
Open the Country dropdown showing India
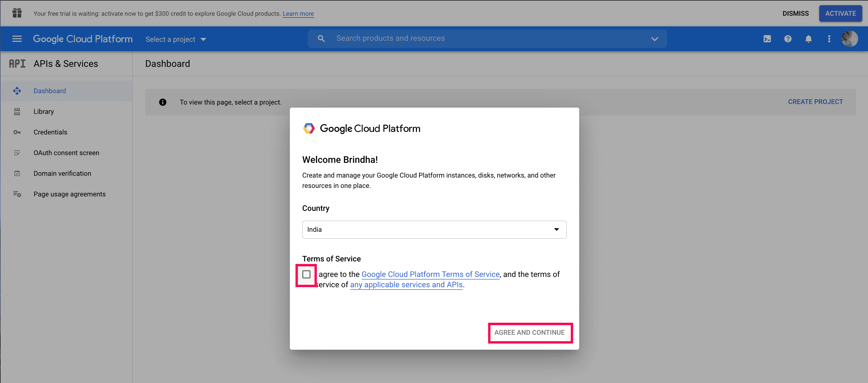[x=434, y=229]
